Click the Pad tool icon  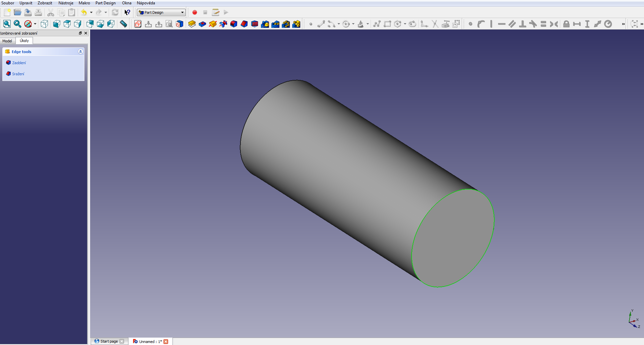pos(192,24)
